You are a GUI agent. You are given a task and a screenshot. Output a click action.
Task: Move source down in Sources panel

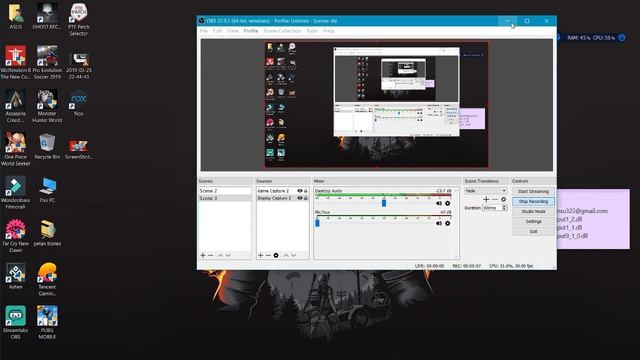click(x=293, y=255)
